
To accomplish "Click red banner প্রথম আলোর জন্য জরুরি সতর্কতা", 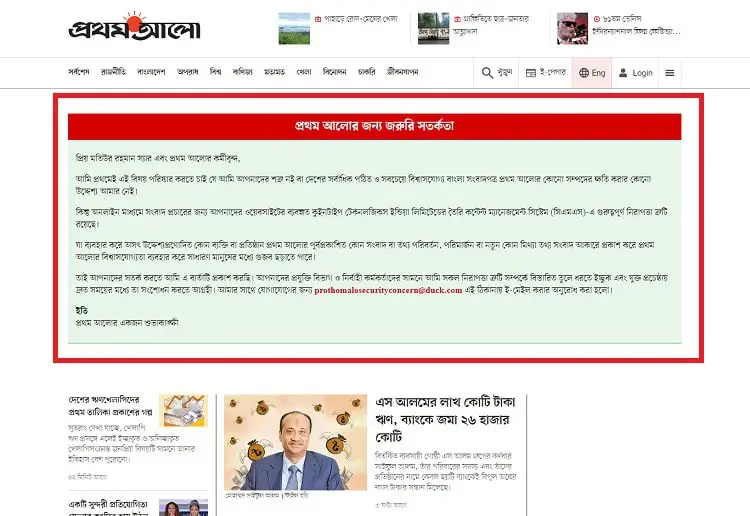I will click(375, 126).
